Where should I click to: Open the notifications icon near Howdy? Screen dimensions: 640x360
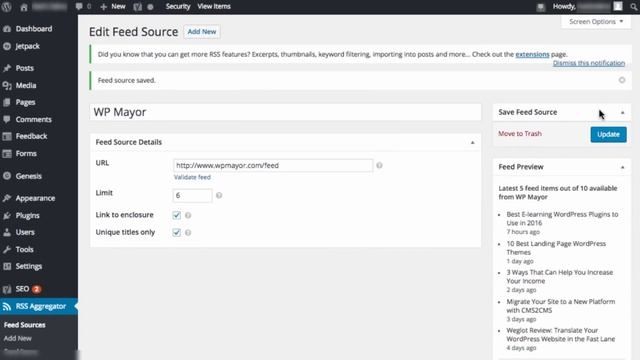click(x=541, y=7)
